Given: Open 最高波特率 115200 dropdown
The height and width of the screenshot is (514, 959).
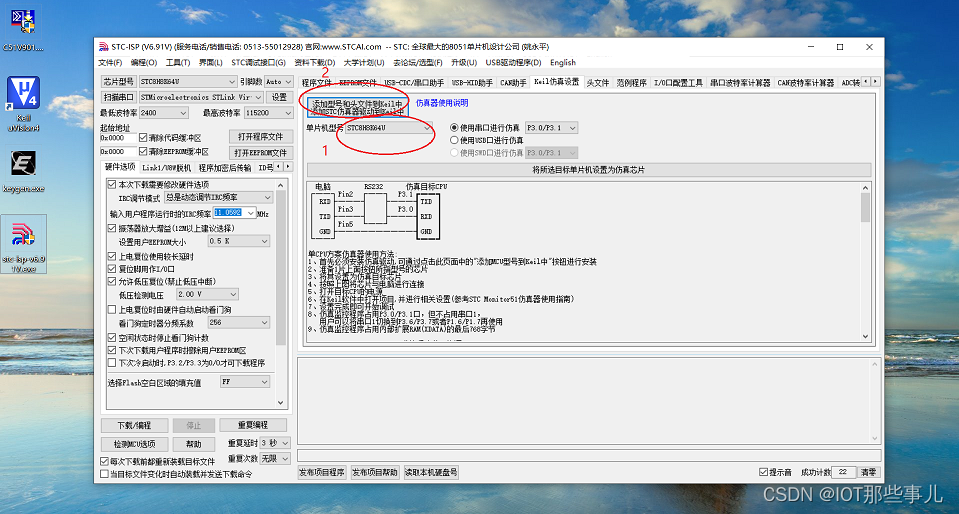Looking at the screenshot, I should click(268, 113).
